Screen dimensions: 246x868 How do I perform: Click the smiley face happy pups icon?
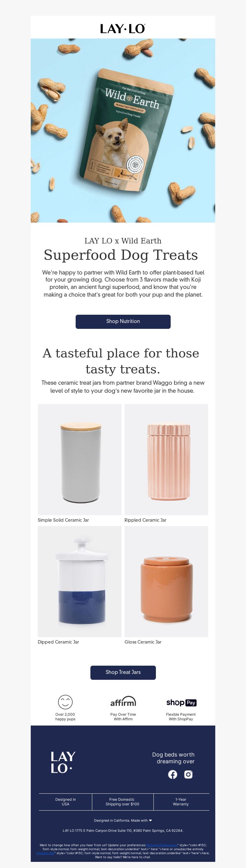click(65, 702)
